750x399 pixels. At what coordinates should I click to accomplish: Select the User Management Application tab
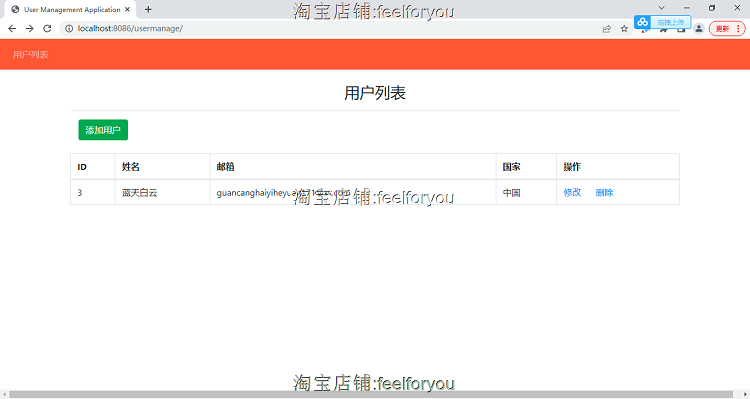71,10
